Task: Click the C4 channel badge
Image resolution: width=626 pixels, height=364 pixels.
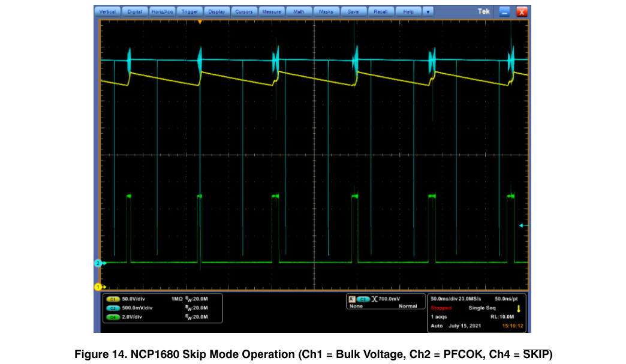Action: click(113, 317)
